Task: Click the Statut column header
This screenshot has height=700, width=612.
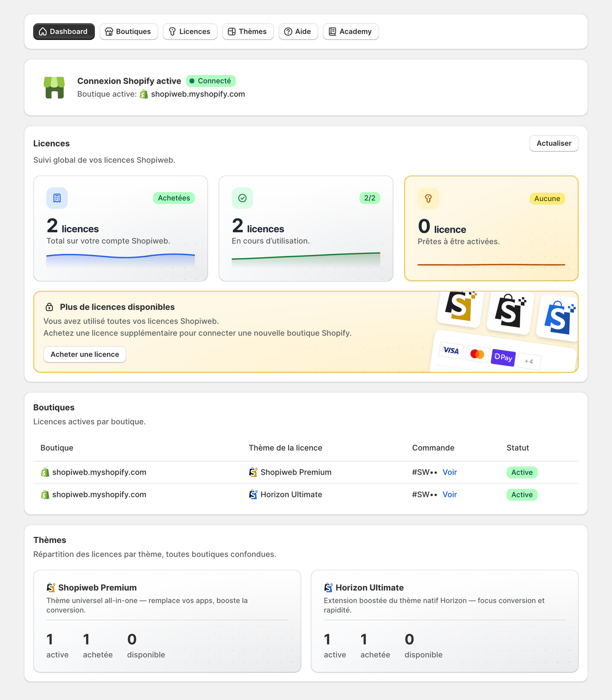Action: click(x=518, y=448)
